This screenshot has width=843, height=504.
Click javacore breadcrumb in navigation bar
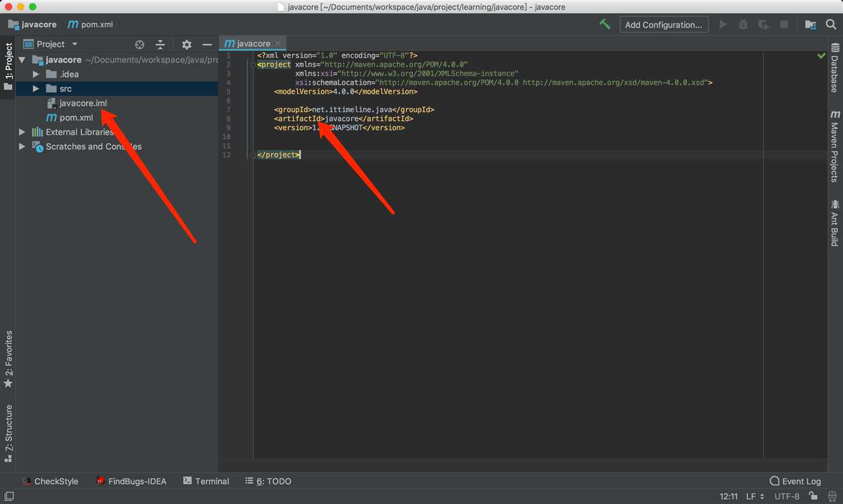coord(33,25)
